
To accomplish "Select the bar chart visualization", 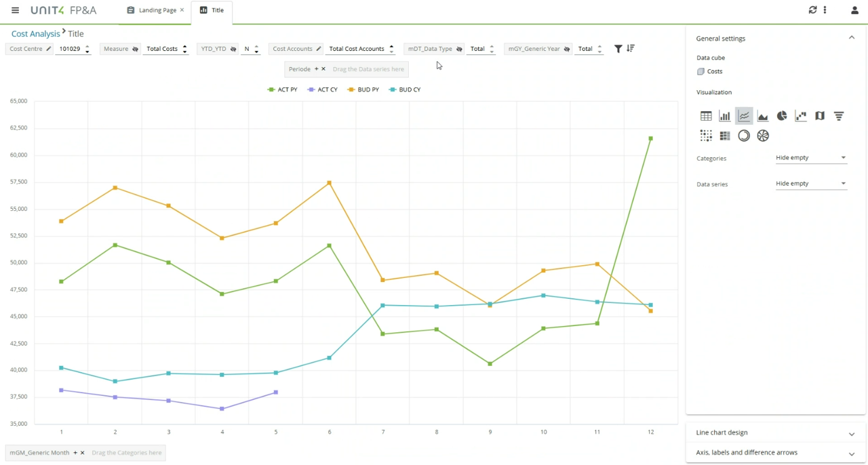I will click(724, 115).
